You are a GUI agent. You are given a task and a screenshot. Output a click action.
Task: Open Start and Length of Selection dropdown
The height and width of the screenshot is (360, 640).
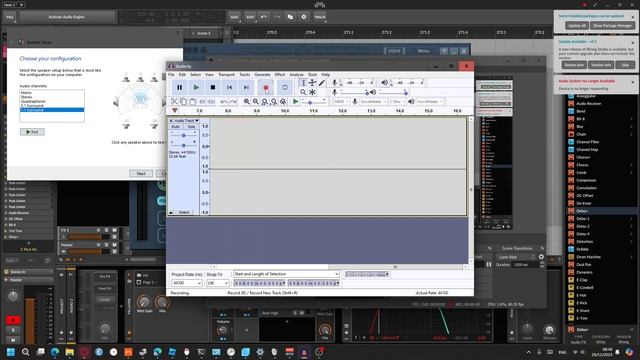click(x=286, y=274)
